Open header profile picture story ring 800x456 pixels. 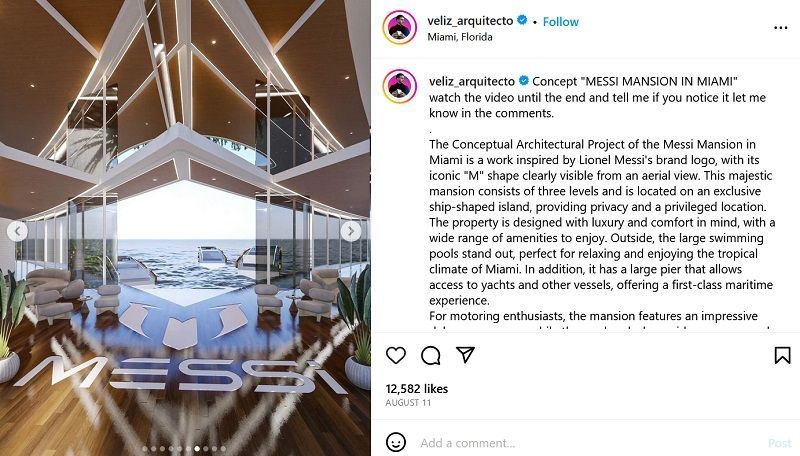(399, 27)
